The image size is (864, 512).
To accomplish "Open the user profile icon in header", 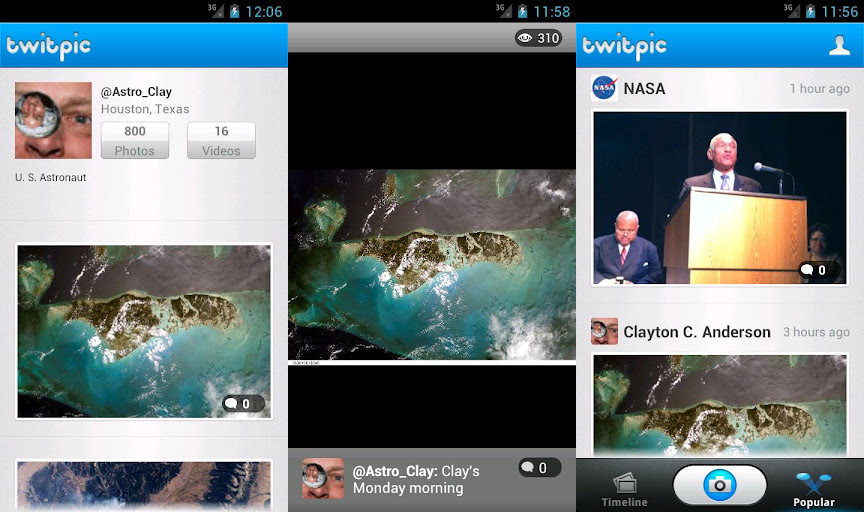I will coord(839,46).
